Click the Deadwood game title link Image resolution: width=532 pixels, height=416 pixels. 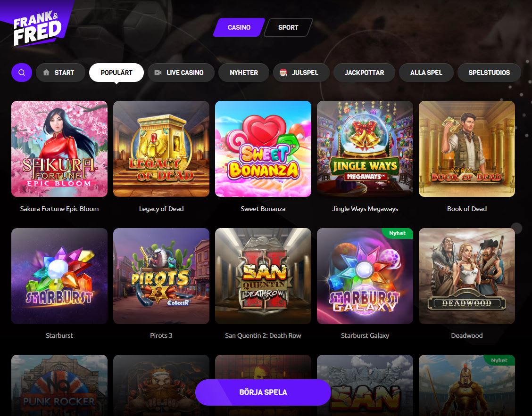point(467,335)
